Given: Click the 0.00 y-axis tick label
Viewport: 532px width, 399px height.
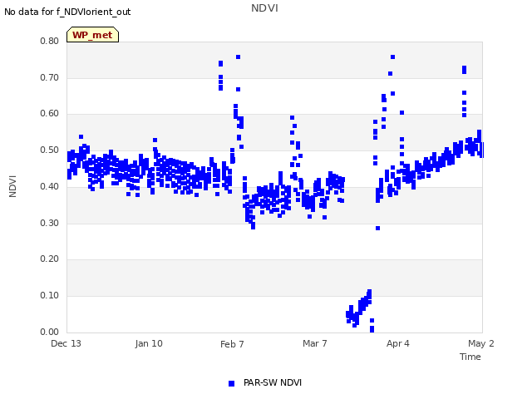Looking at the screenshot, I should (50, 332).
